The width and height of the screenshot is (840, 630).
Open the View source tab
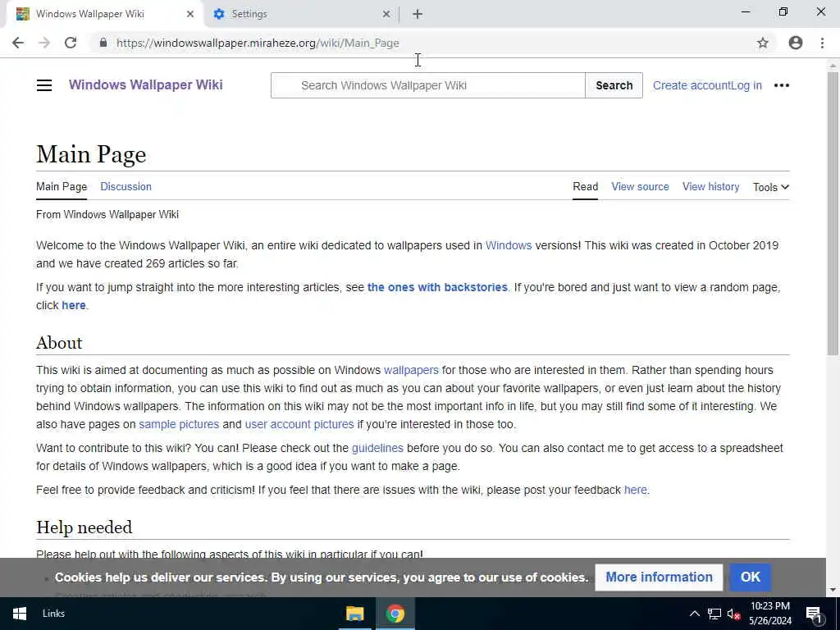tap(640, 187)
